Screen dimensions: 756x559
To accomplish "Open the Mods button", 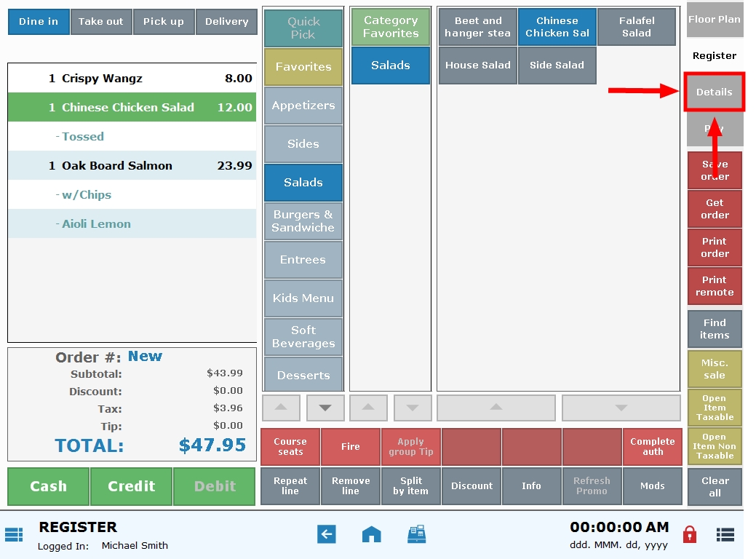I will click(653, 485).
